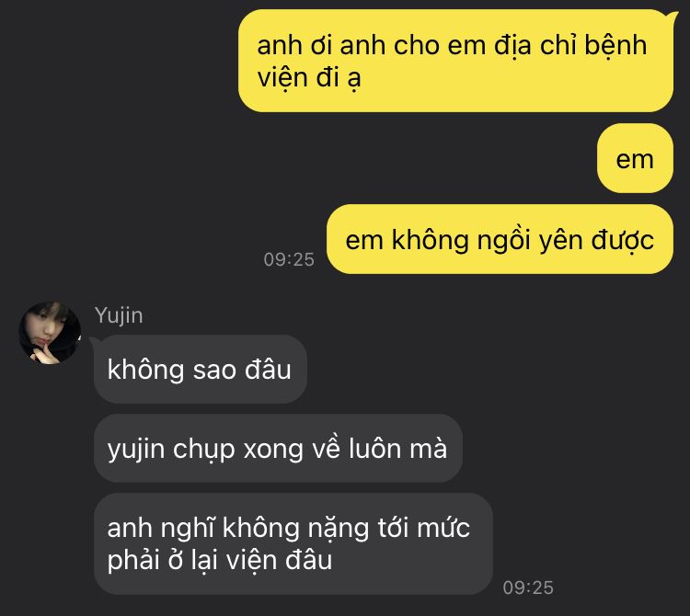Image resolution: width=690 pixels, height=616 pixels.
Task: Click the 09:25 timestamp beside yellow message
Action: point(289,259)
